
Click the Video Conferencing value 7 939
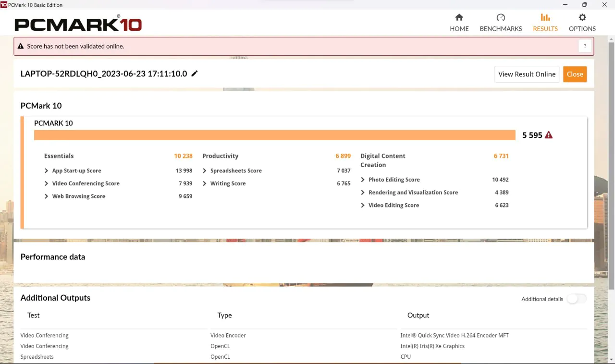185,183
